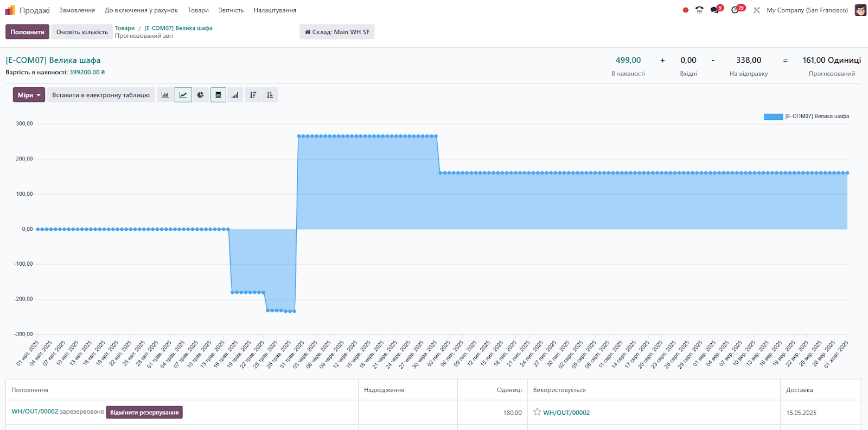Open the Товари menu
Image resolution: width=868 pixels, height=430 pixels.
tap(198, 10)
